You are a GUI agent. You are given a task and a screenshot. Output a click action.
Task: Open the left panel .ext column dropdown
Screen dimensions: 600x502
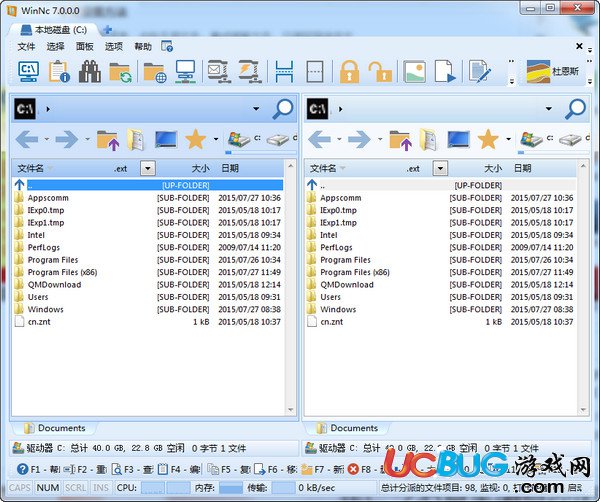(x=148, y=168)
